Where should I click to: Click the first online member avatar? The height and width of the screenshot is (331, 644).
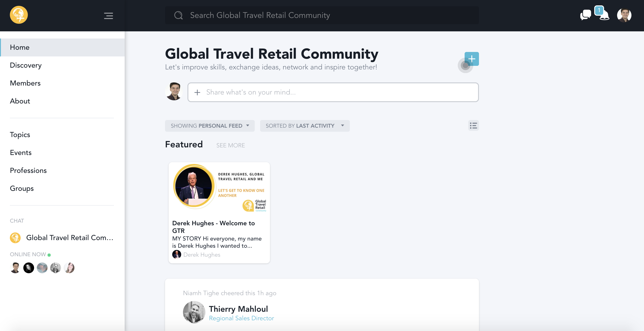coord(15,268)
